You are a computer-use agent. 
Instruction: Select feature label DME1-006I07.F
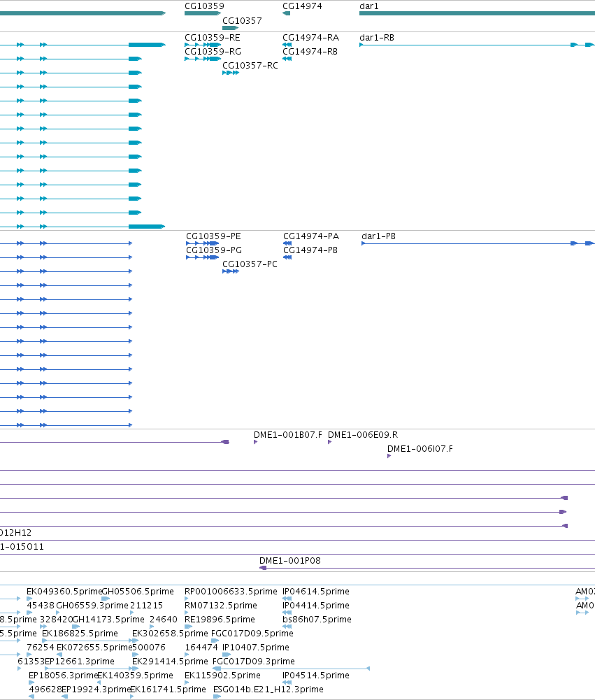[420, 449]
